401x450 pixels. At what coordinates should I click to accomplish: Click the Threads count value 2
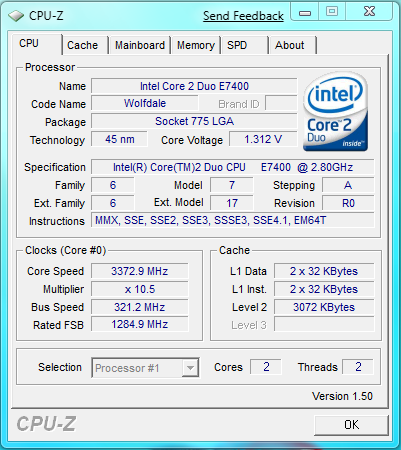pos(358,367)
